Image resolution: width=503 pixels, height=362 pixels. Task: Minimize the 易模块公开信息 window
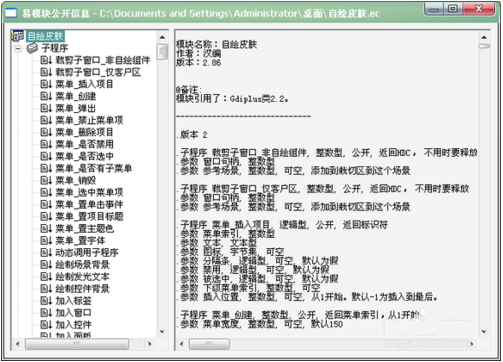tap(434, 9)
